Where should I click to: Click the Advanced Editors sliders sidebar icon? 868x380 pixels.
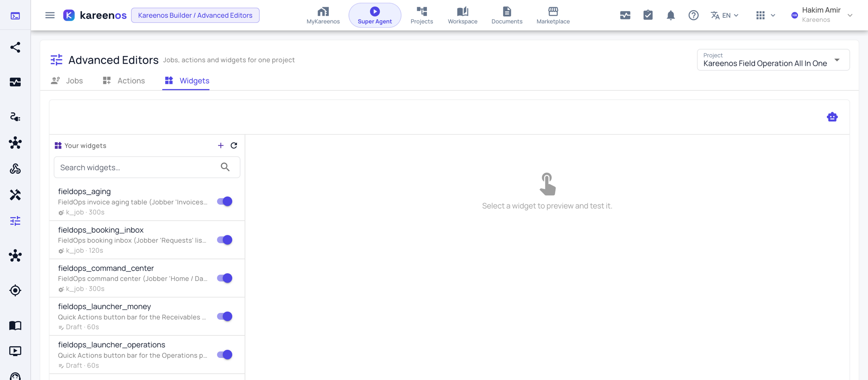point(15,221)
